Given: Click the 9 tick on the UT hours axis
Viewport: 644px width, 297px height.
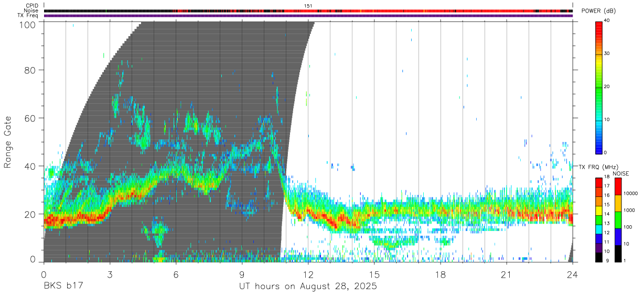Looking at the screenshot, I should 242,275.
